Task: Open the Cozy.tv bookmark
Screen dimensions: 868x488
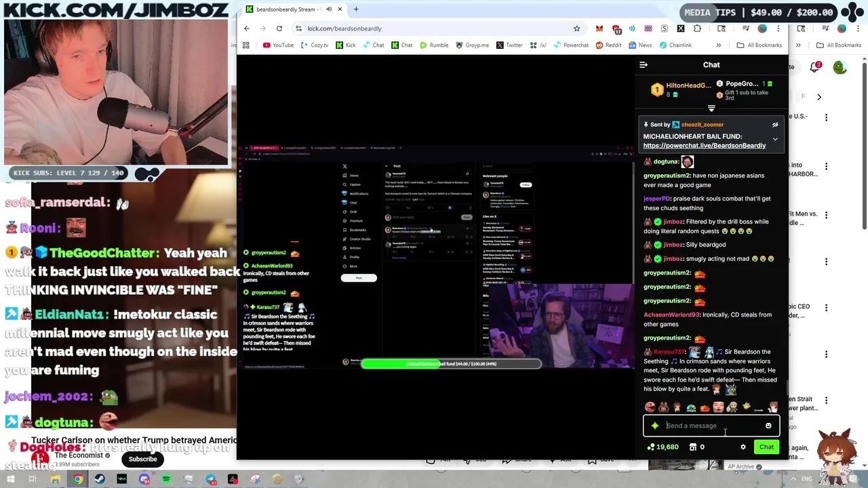Action: coord(315,45)
